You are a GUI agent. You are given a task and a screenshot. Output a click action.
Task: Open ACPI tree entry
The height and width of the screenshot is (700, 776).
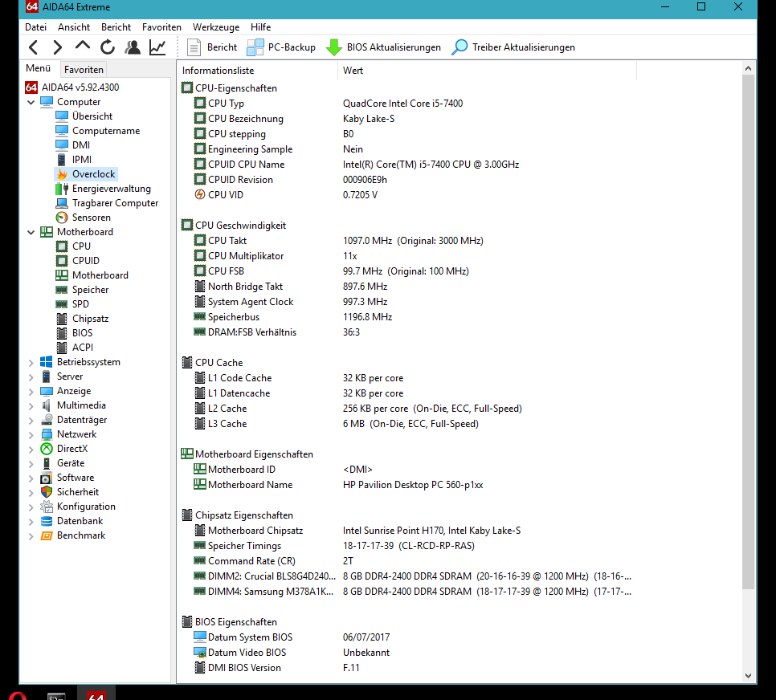(x=74, y=348)
